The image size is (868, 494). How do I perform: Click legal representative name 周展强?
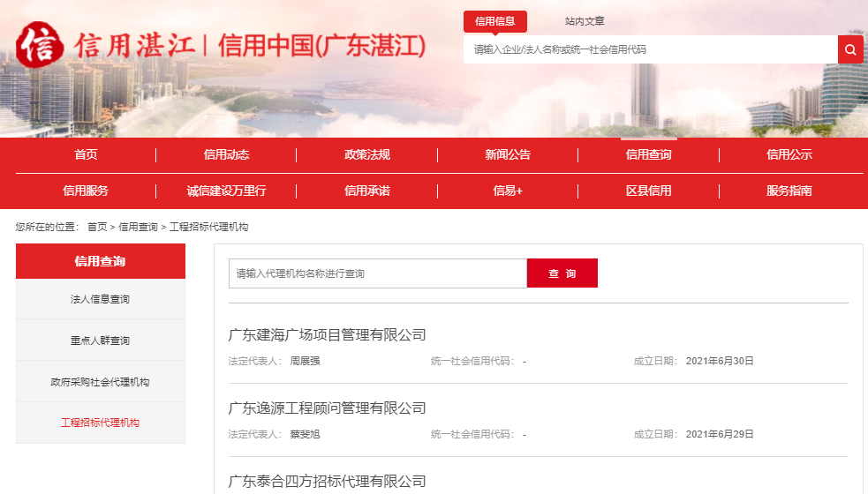pos(305,361)
